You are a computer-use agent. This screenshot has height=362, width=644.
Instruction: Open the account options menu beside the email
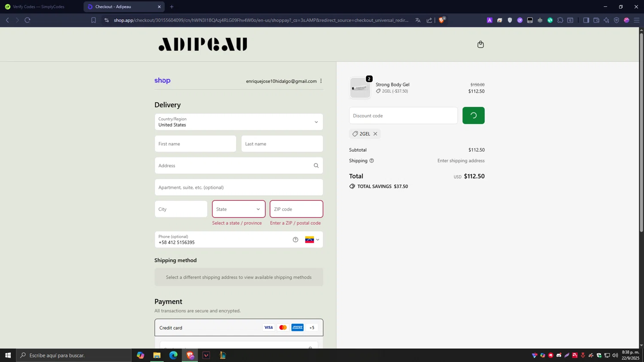pos(321,81)
